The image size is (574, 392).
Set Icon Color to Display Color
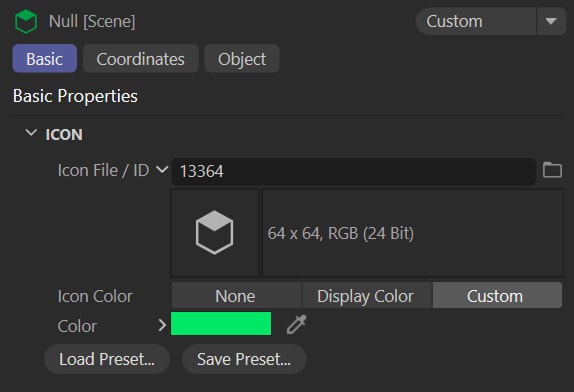point(366,296)
